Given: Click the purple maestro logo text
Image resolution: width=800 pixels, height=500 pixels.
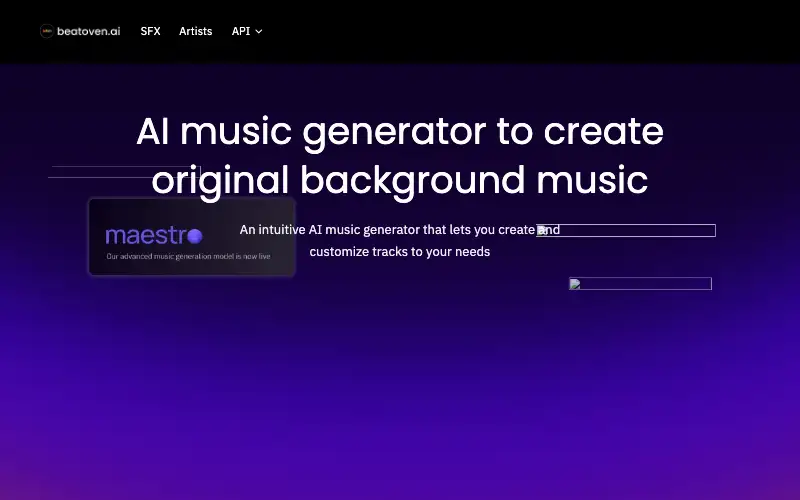Looking at the screenshot, I should (x=154, y=236).
